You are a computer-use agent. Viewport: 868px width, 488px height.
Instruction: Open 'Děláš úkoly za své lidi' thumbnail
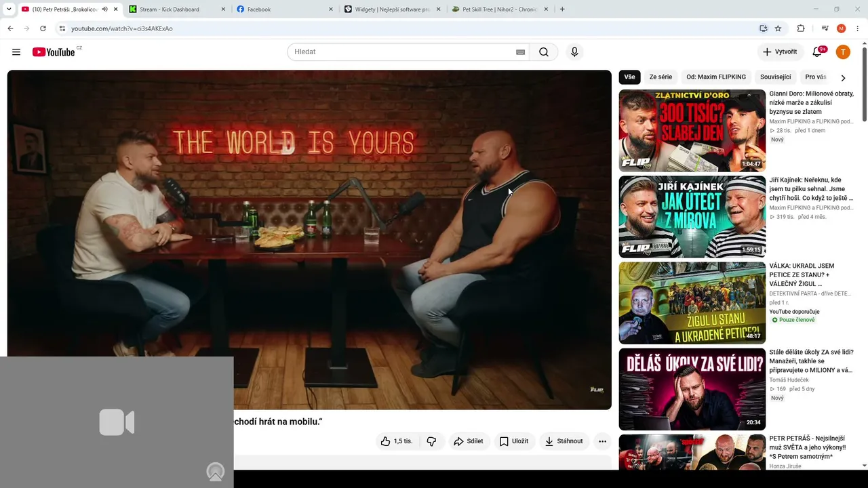[x=692, y=389]
